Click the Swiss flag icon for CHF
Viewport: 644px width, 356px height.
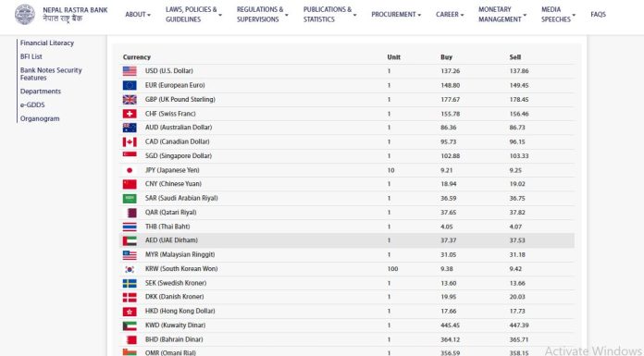[130, 114]
